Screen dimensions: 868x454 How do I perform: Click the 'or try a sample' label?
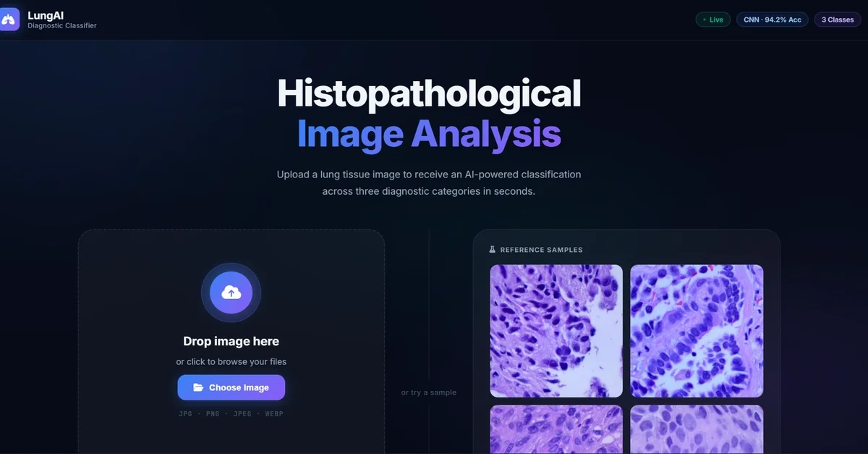tap(429, 392)
